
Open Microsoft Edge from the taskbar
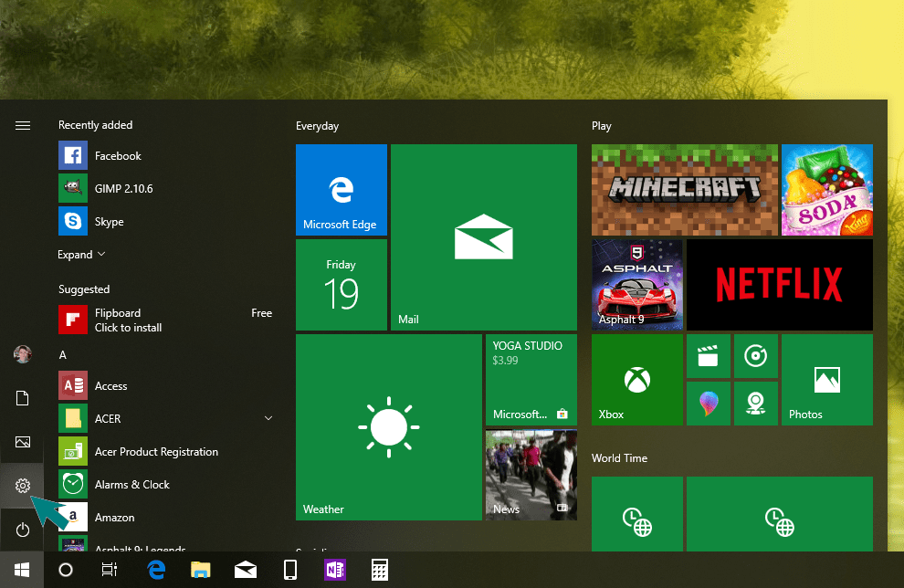(x=155, y=569)
